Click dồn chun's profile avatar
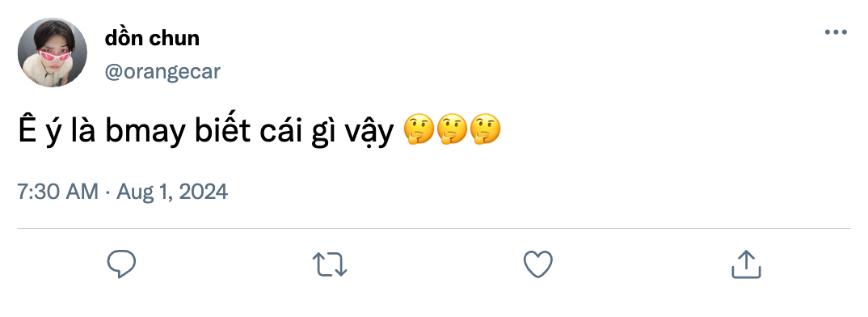 (52, 53)
